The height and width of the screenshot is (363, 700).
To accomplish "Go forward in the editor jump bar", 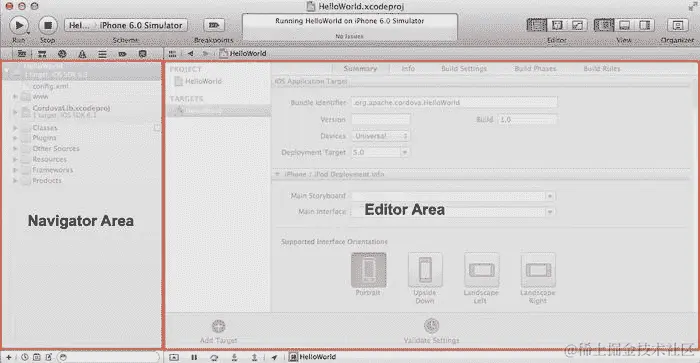I will coord(205,54).
